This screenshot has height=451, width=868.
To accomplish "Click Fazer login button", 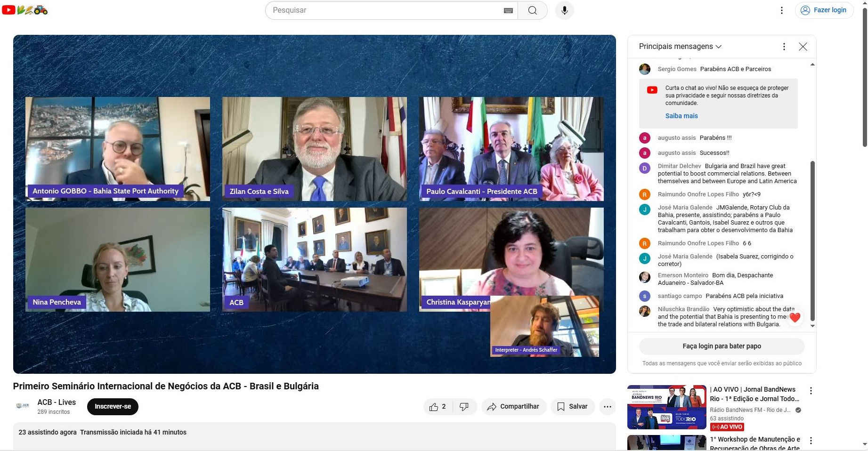I will coord(824,10).
